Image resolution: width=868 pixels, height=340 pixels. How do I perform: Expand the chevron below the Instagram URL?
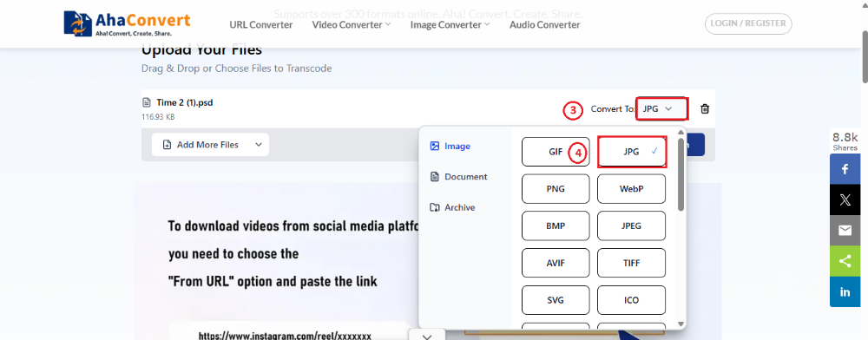point(427,337)
